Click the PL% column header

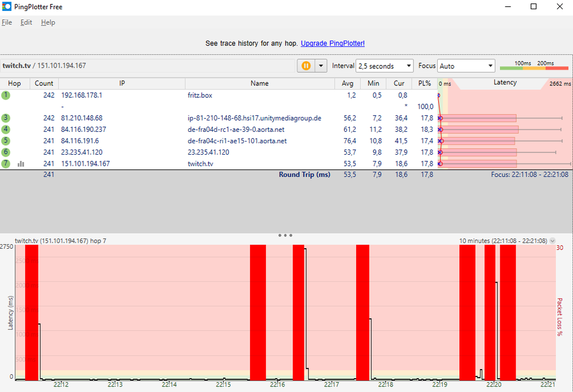pos(424,83)
